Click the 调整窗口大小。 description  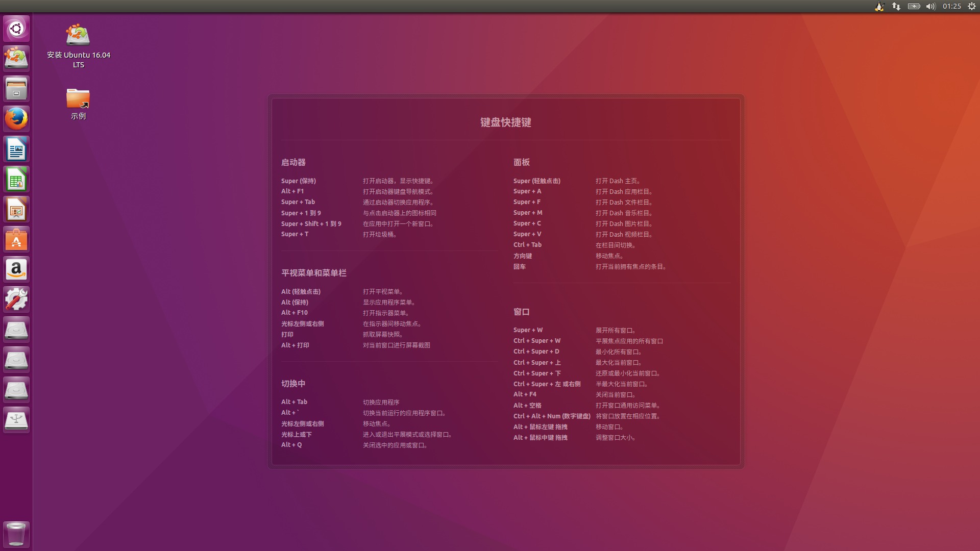click(616, 438)
